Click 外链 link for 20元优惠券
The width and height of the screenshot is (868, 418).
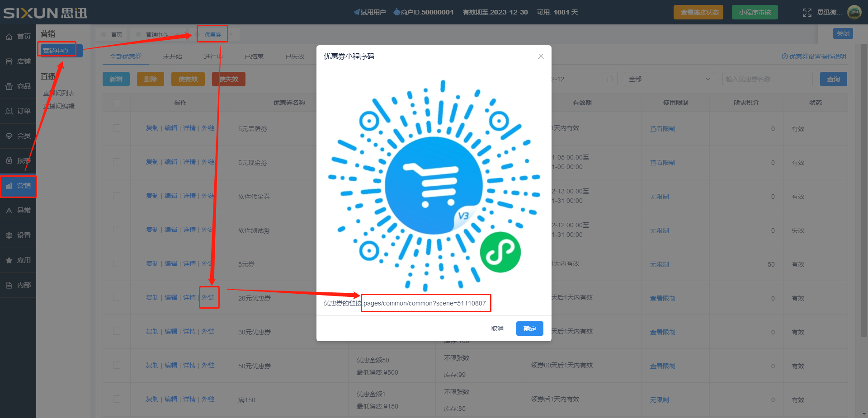(208, 297)
